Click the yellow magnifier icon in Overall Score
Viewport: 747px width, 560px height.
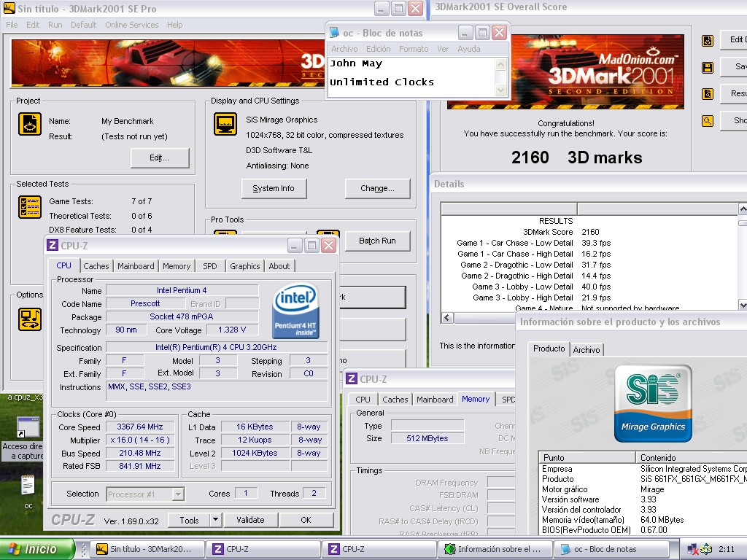coord(708,121)
